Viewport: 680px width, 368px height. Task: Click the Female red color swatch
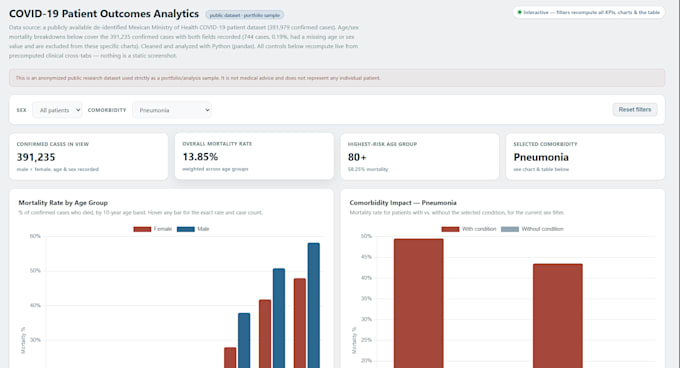click(142, 229)
